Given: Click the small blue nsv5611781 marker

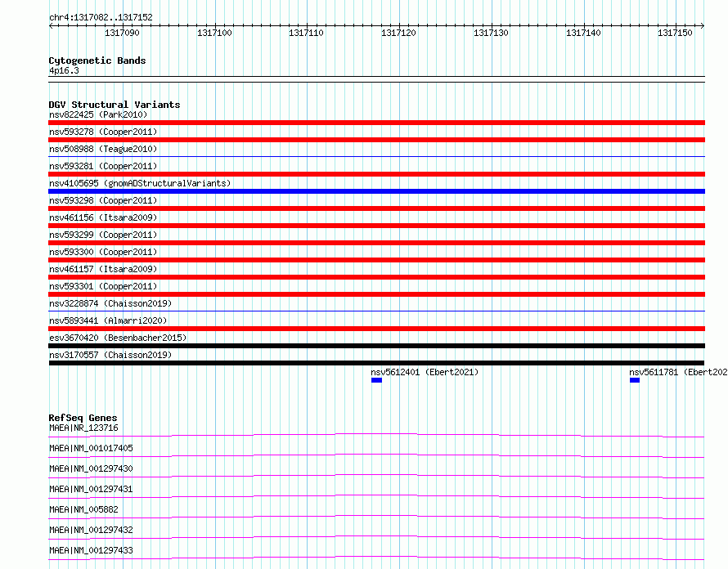Looking at the screenshot, I should point(635,380).
